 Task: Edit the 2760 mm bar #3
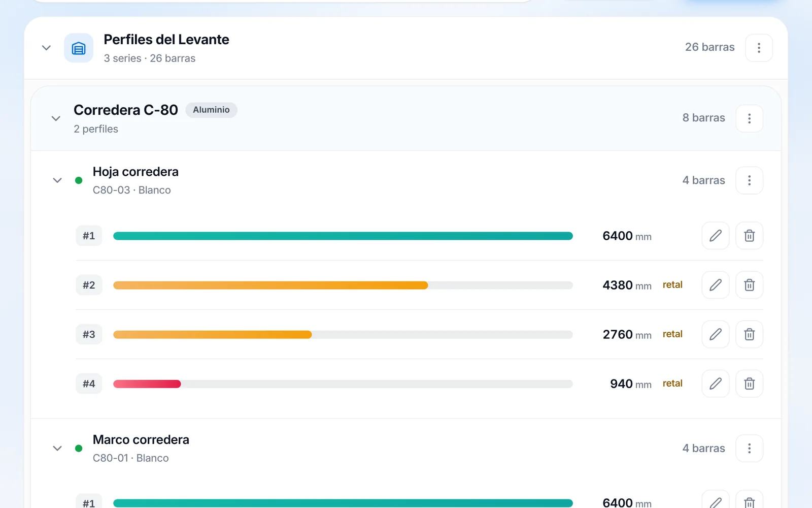point(716,334)
